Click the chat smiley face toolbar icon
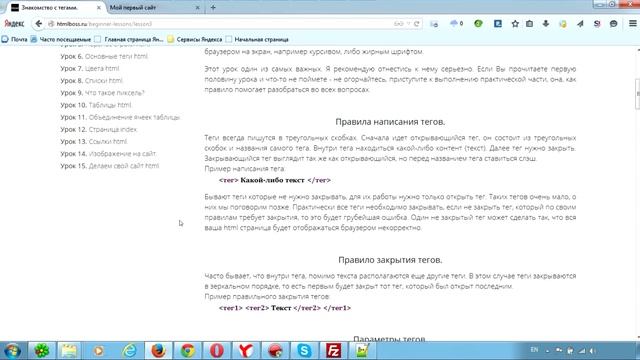The height and width of the screenshot is (360, 640). coord(613,24)
